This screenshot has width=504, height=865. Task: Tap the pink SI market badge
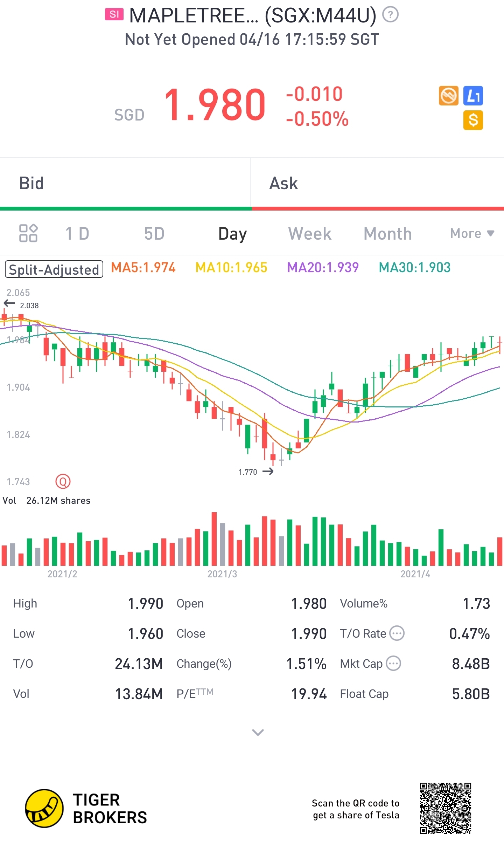[114, 15]
